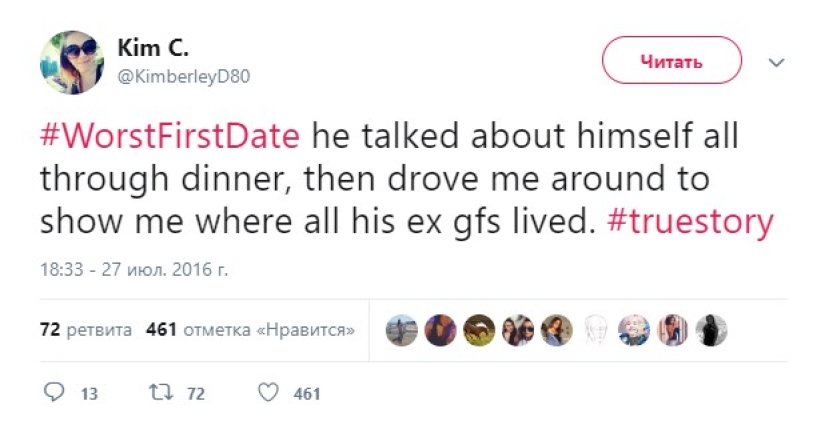Open the pencil sketch face liker avatar
825x441 pixels.
pos(595,330)
